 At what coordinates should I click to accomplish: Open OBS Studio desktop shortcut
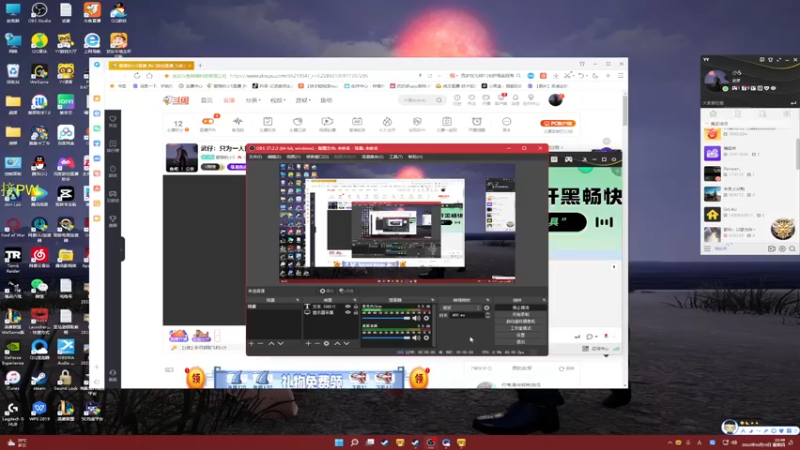pos(39,12)
